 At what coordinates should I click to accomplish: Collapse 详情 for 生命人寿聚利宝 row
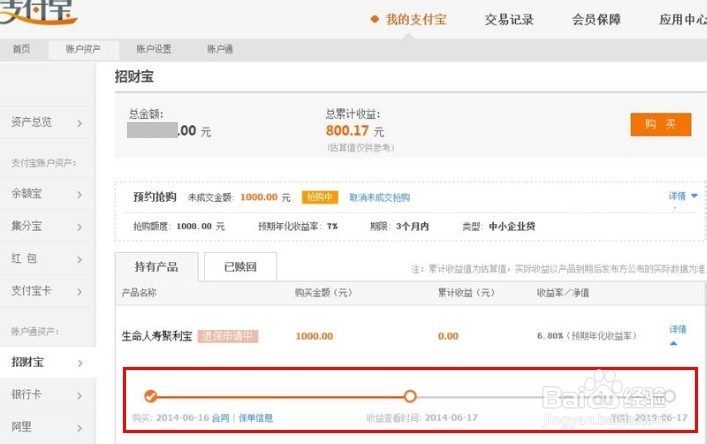[x=677, y=334]
